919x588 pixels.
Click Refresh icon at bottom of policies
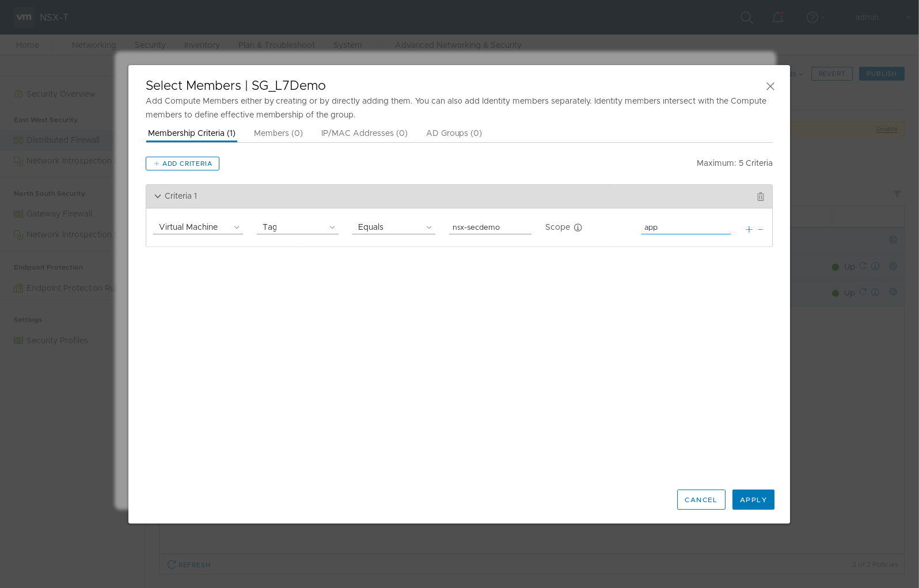(x=172, y=564)
